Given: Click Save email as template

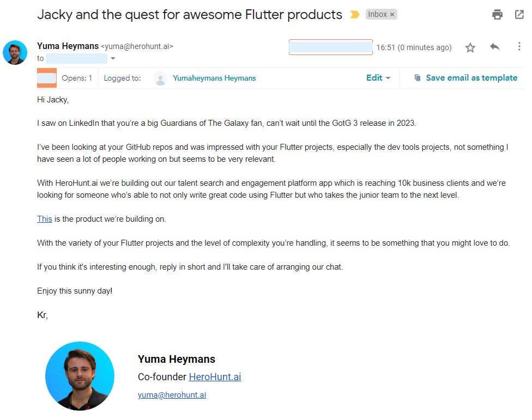Looking at the screenshot, I should [471, 78].
